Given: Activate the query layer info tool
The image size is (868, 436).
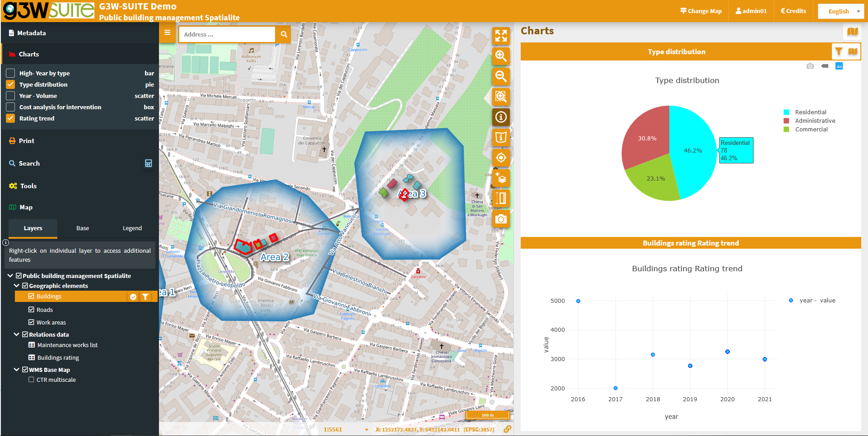Looking at the screenshot, I should (501, 117).
